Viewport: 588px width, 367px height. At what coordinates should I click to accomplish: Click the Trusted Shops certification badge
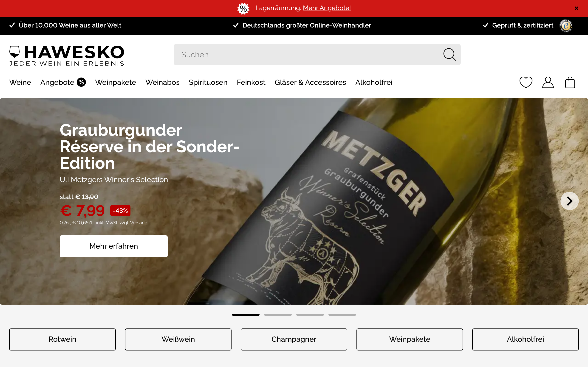(x=566, y=25)
